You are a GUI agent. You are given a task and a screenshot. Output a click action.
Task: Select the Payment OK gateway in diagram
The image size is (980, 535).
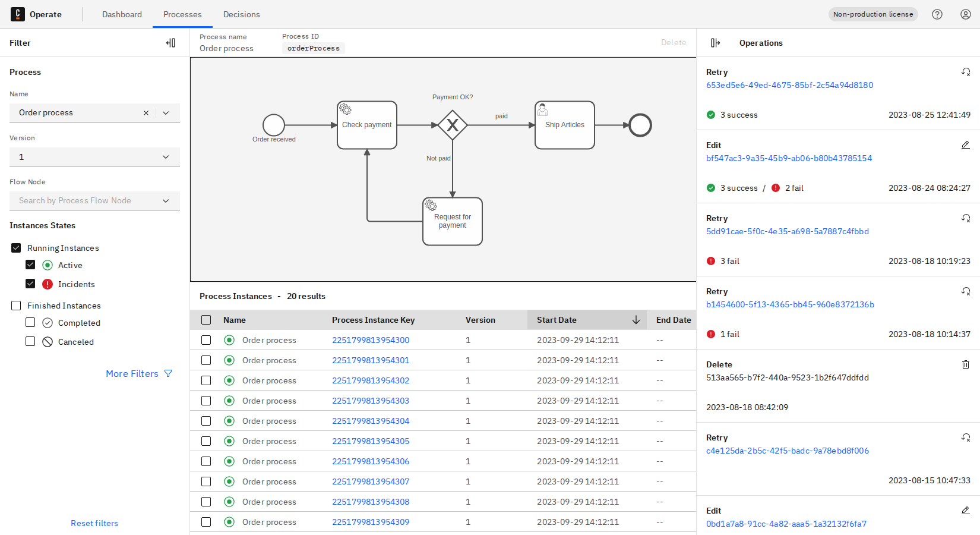pyautogui.click(x=453, y=125)
